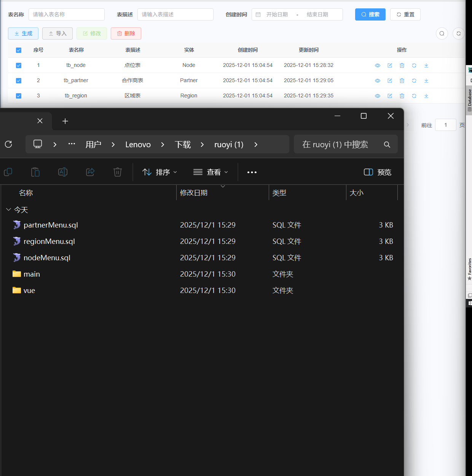Click the preview eye icon for tb_node
The image size is (472, 476).
pyautogui.click(x=377, y=65)
